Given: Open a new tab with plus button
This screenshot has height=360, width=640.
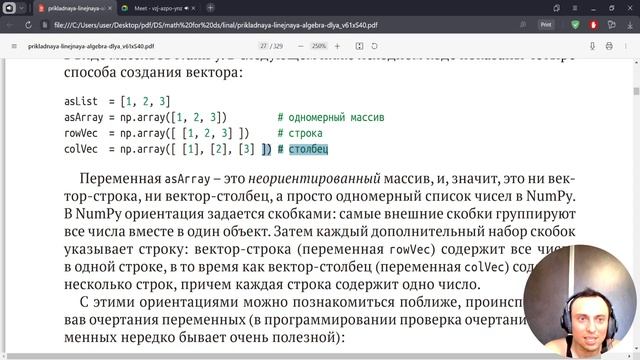Looking at the screenshot, I should coord(210,8).
